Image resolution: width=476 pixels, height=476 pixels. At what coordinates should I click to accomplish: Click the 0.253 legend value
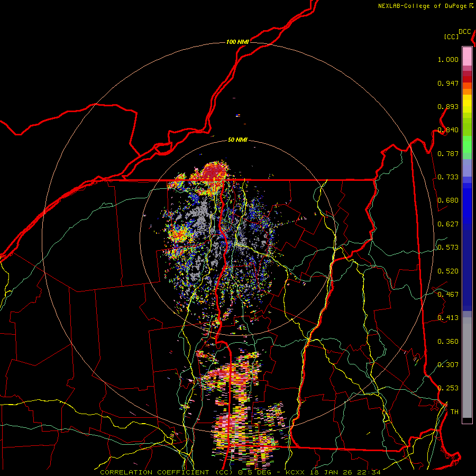pyautogui.click(x=448, y=388)
